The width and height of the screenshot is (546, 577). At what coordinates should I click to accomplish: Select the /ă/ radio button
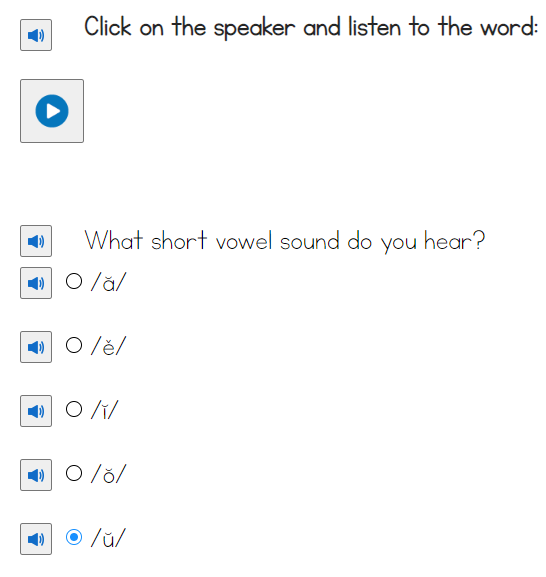(74, 281)
